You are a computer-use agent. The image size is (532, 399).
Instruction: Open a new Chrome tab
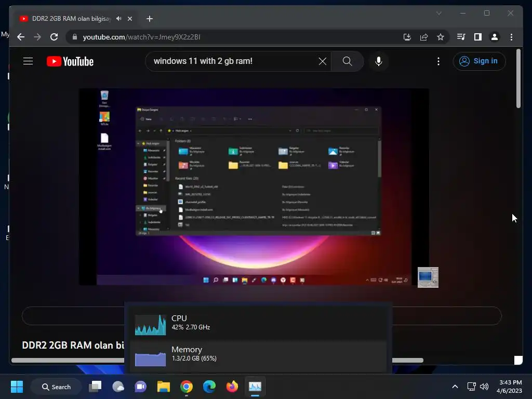(150, 19)
